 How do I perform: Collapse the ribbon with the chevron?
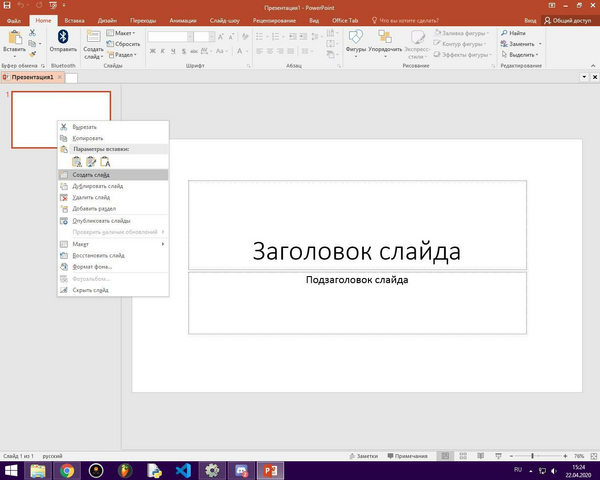(593, 66)
